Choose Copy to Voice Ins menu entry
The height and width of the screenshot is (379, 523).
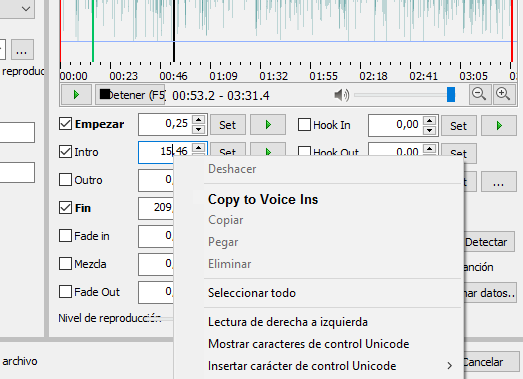(x=263, y=199)
